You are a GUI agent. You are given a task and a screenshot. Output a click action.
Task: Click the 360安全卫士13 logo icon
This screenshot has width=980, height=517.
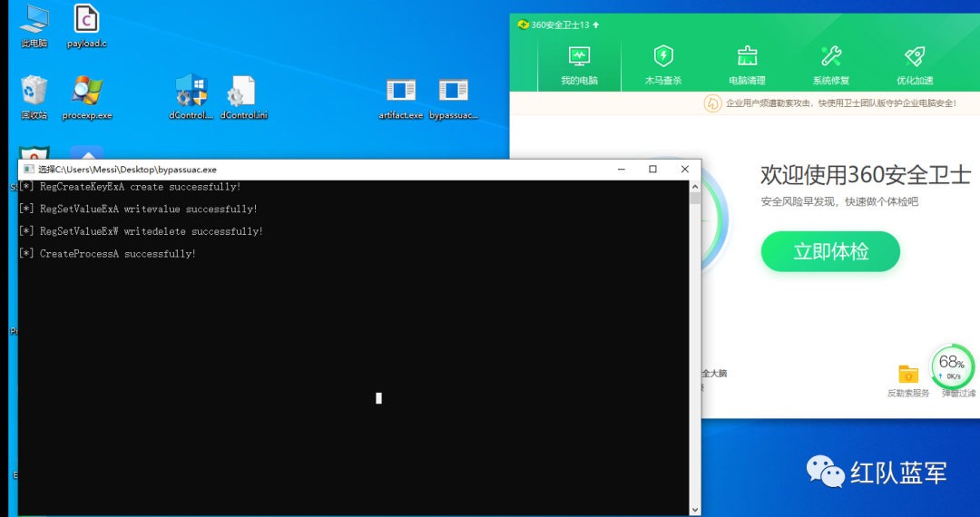(524, 25)
